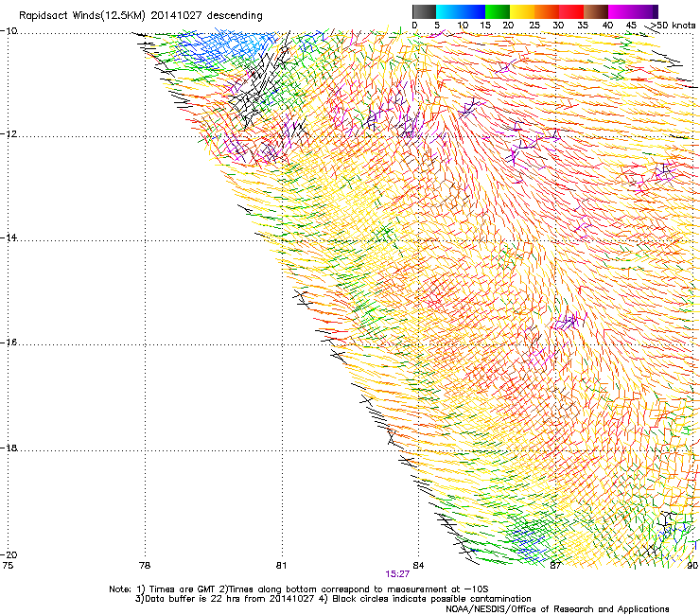Click the '75' longitude axis label
Screen dimensions: 700x615
point(8,566)
